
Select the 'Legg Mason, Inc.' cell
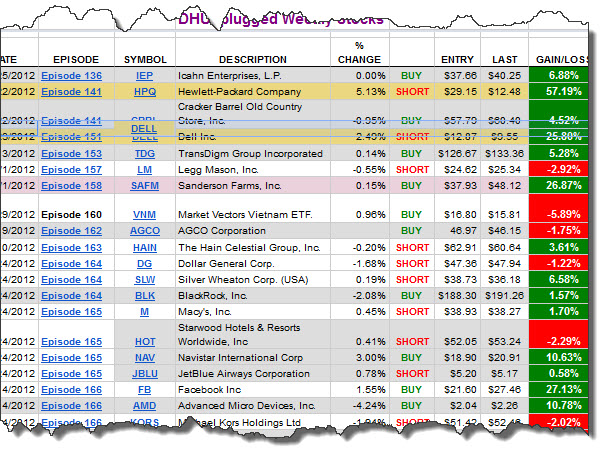pyautogui.click(x=253, y=170)
